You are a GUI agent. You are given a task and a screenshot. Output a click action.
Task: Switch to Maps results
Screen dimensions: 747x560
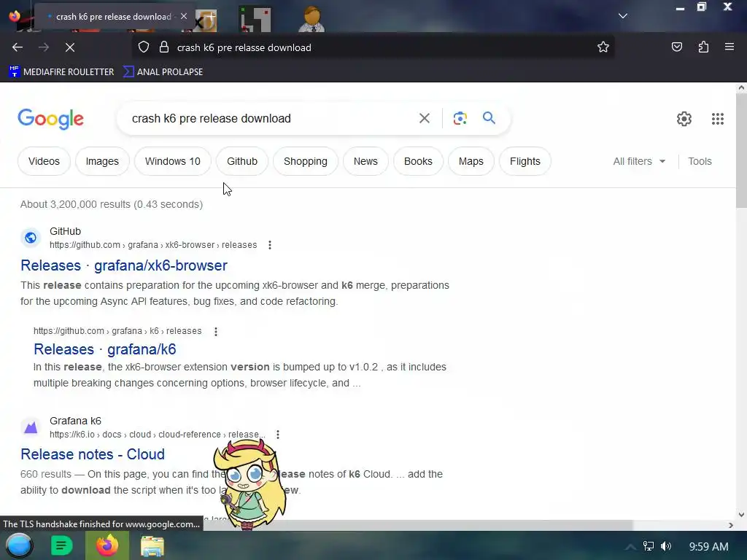click(x=471, y=161)
